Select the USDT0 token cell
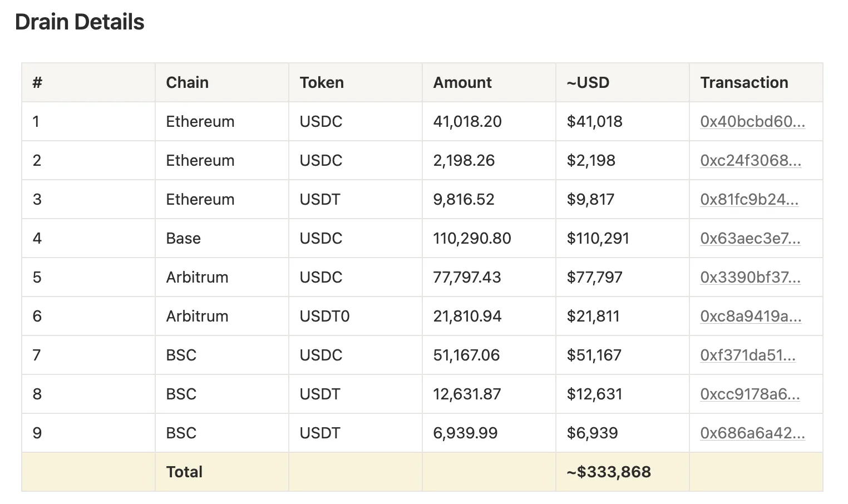The height and width of the screenshot is (504, 848). point(324,316)
